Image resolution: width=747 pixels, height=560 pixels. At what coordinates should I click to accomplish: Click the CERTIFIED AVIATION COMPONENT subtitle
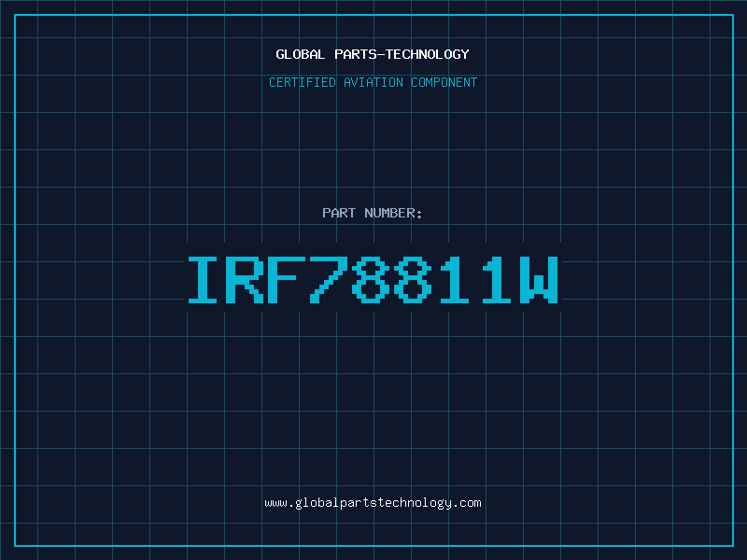[x=373, y=82]
